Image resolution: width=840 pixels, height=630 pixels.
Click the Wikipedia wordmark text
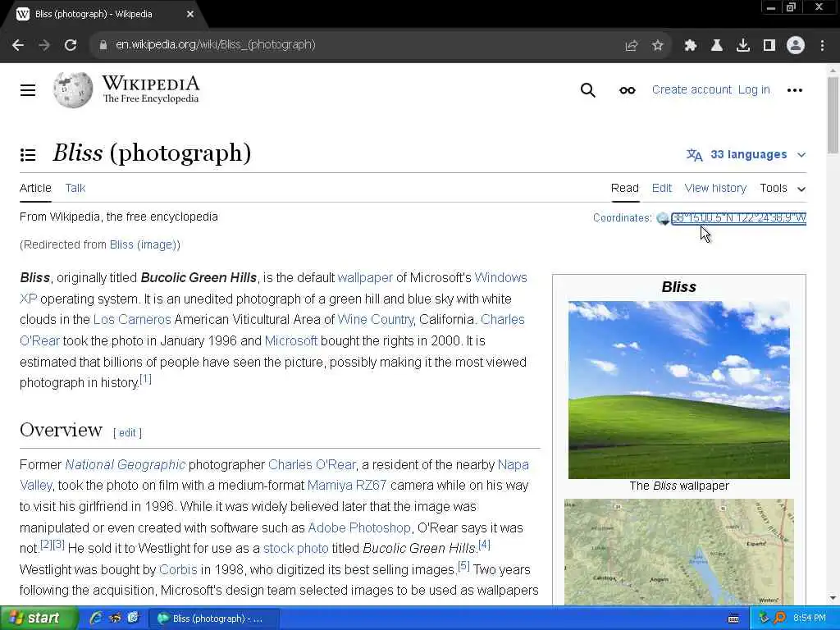[x=151, y=83]
